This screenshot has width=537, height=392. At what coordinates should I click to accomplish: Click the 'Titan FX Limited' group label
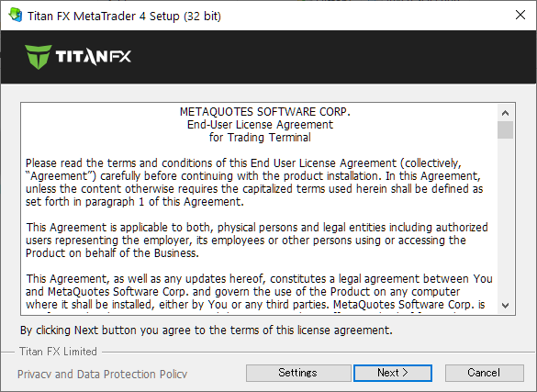click(58, 352)
